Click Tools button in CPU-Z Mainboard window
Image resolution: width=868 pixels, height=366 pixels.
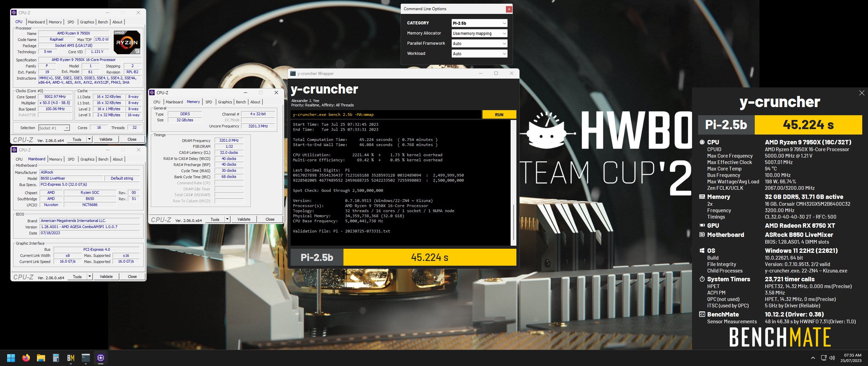point(77,276)
